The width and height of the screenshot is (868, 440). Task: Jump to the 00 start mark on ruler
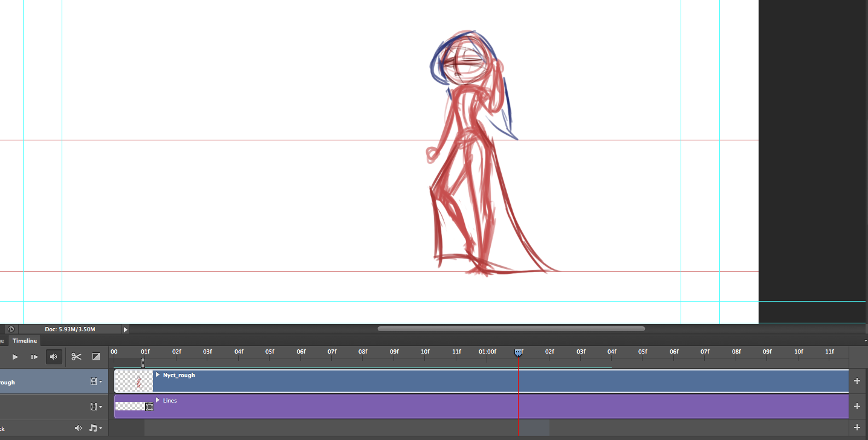(114, 351)
